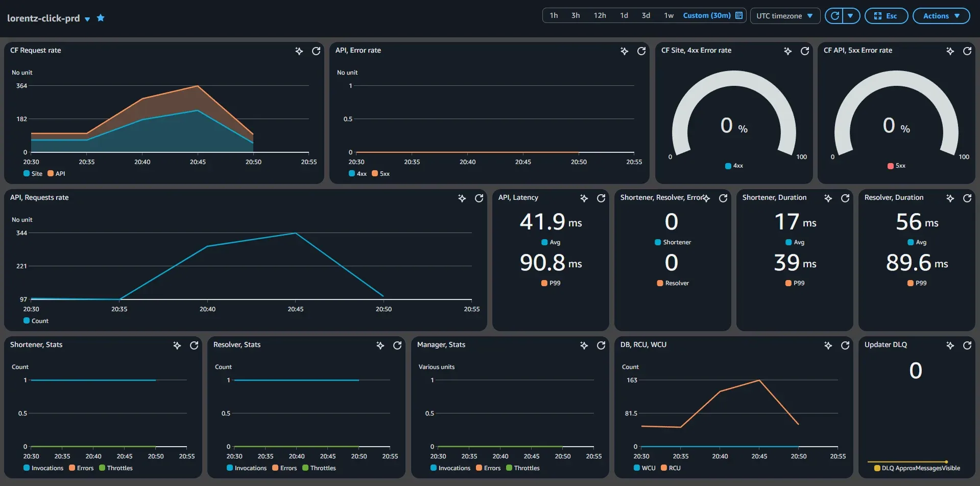Open AI insights for API, Requests rate
The height and width of the screenshot is (486, 980).
(x=462, y=198)
